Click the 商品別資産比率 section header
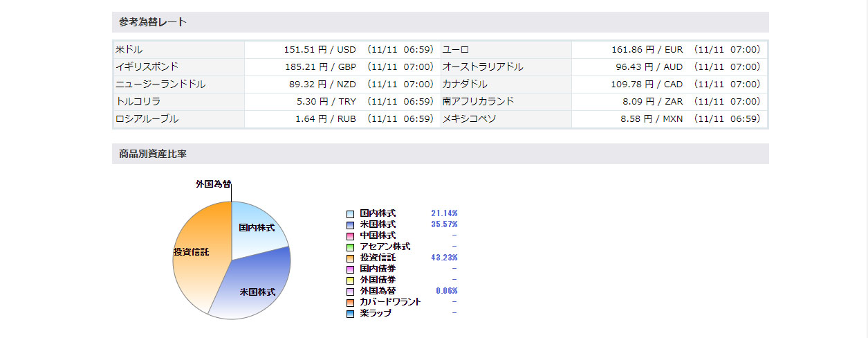This screenshot has width=868, height=338. click(x=153, y=154)
